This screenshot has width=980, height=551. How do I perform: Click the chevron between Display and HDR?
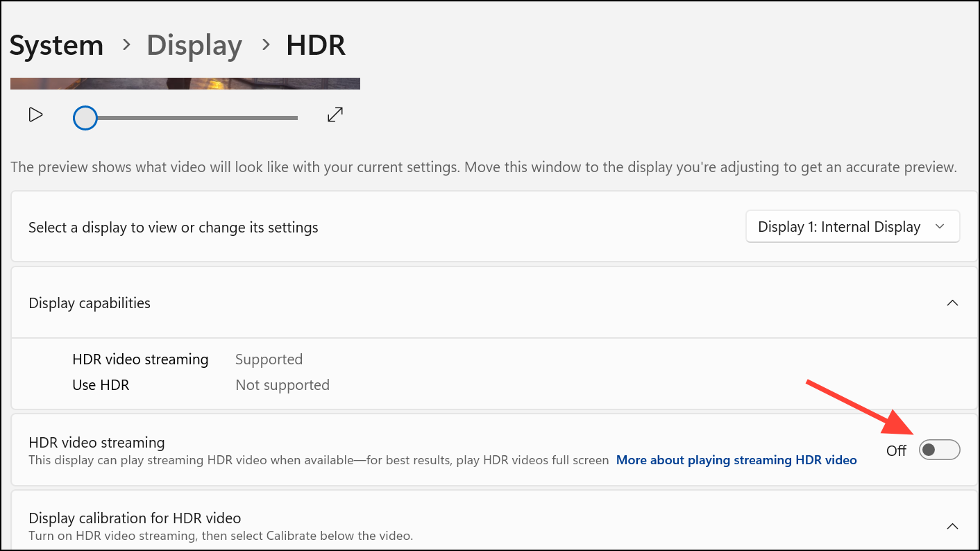click(265, 45)
